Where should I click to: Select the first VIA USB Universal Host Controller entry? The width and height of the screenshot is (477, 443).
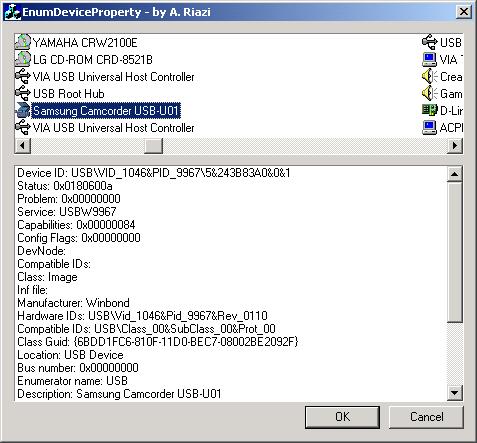(113, 77)
